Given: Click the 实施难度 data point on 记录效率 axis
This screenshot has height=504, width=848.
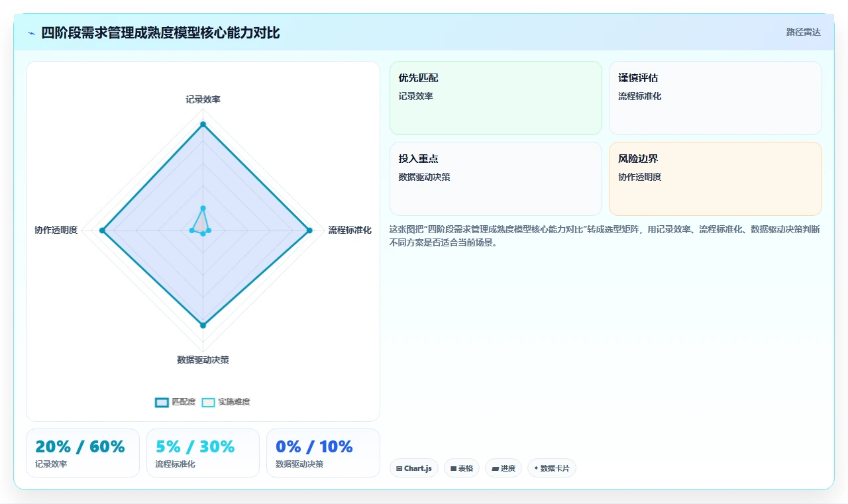Looking at the screenshot, I should [x=203, y=208].
